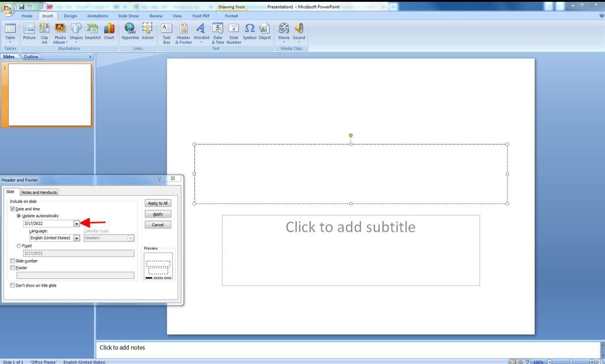The image size is (605, 364).
Task: Switch to Normal view in status bar
Action: pyautogui.click(x=513, y=362)
